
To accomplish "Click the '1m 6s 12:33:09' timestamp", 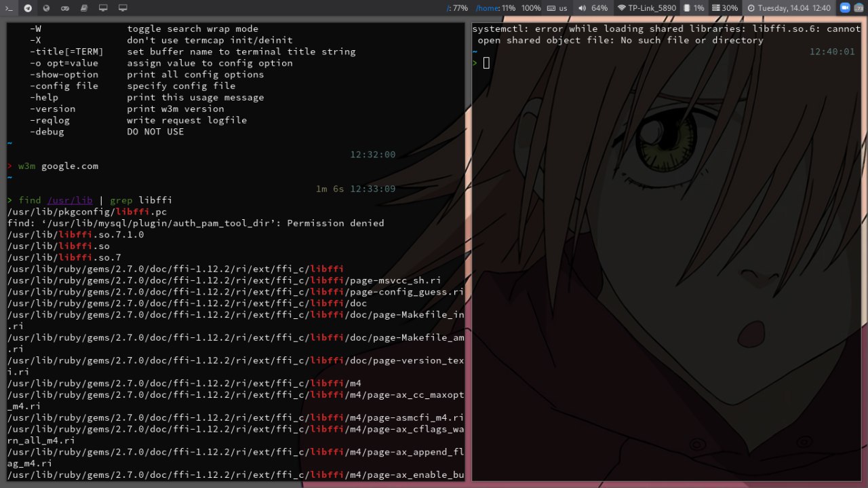I will (x=356, y=189).
